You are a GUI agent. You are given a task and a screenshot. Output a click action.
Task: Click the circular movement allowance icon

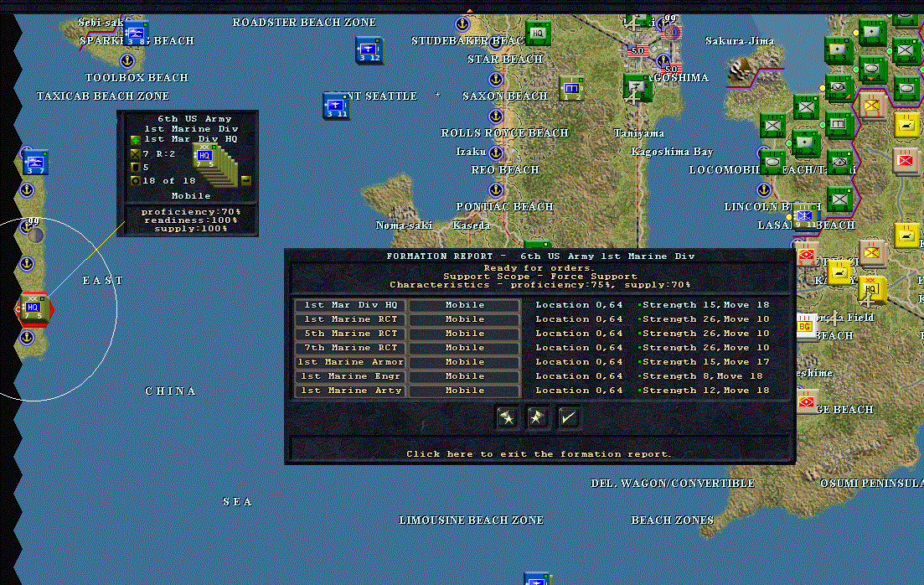[x=135, y=180]
